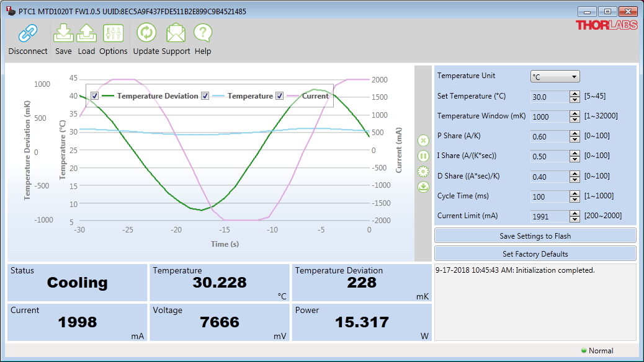The image size is (644, 362).
Task: Click the Current (mA) axis label
Action: [x=398, y=150]
